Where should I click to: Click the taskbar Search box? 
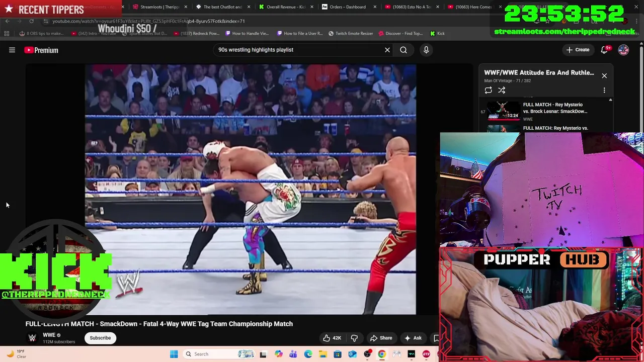click(219, 354)
